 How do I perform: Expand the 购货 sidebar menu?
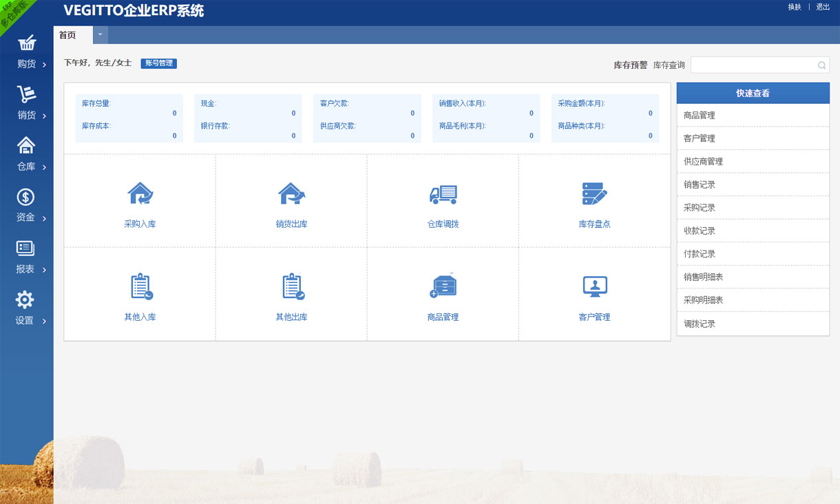(26, 52)
